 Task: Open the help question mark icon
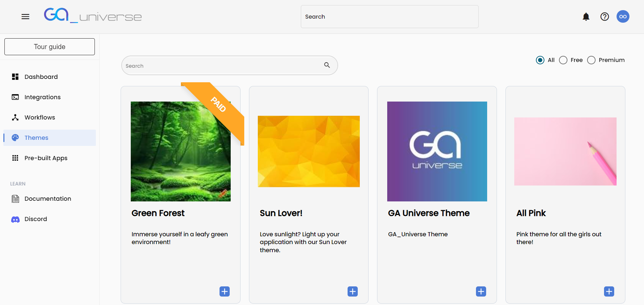tap(605, 17)
